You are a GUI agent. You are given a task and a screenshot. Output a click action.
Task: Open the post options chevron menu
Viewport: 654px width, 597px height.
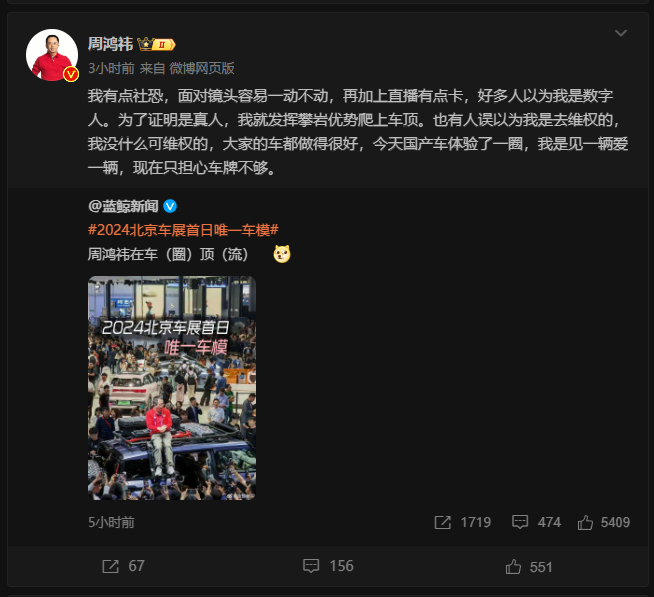click(621, 33)
